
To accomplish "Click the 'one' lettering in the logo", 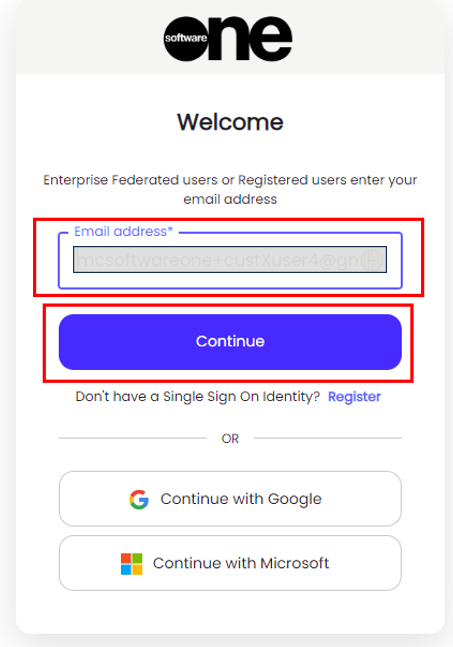I will (x=250, y=38).
